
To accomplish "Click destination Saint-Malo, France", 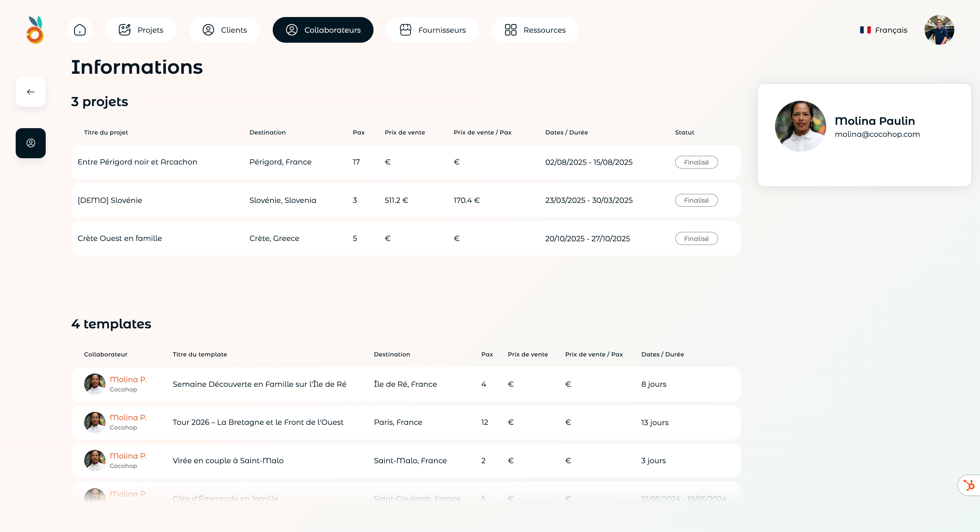I will (410, 461).
